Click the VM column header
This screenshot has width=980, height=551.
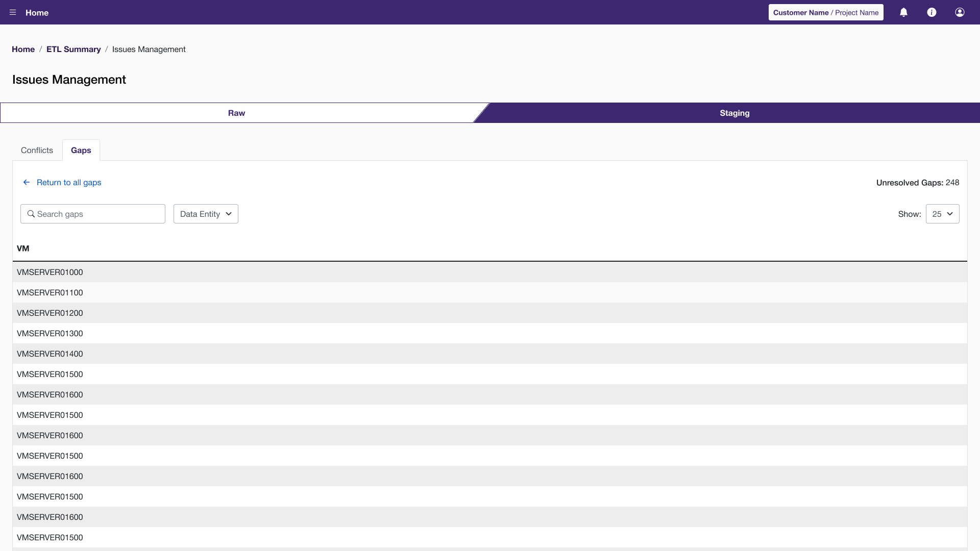point(23,248)
